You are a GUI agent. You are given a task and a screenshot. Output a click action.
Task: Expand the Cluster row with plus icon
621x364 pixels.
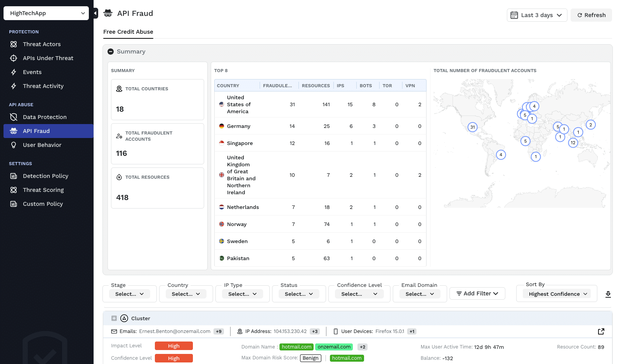pyautogui.click(x=114, y=318)
